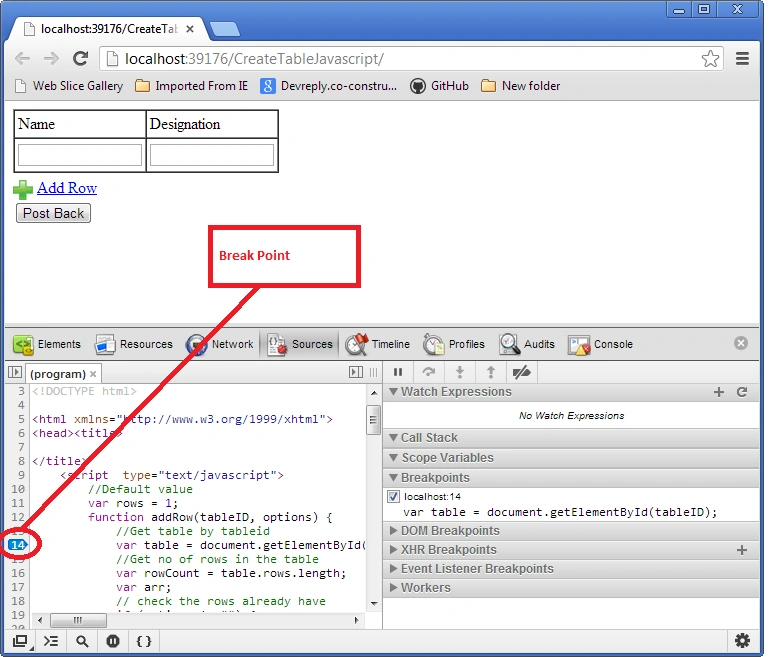Screen dimensions: 769x657
Task: Pretty print code with braces icon
Action: tap(144, 641)
